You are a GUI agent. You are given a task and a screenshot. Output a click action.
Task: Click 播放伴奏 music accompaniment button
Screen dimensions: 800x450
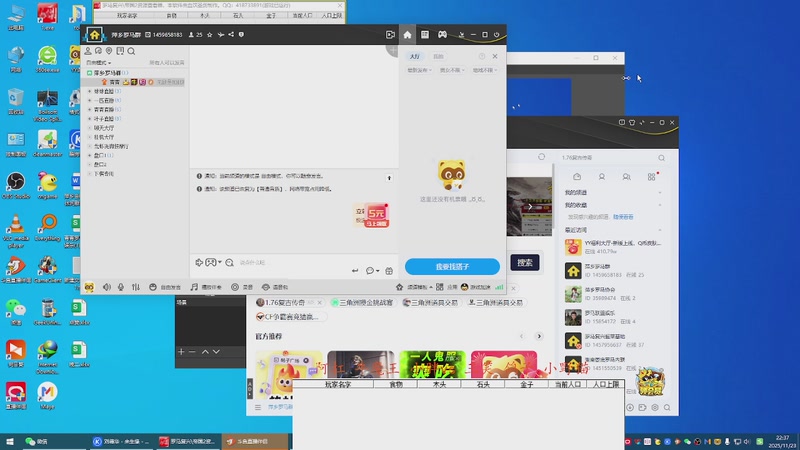pos(206,287)
